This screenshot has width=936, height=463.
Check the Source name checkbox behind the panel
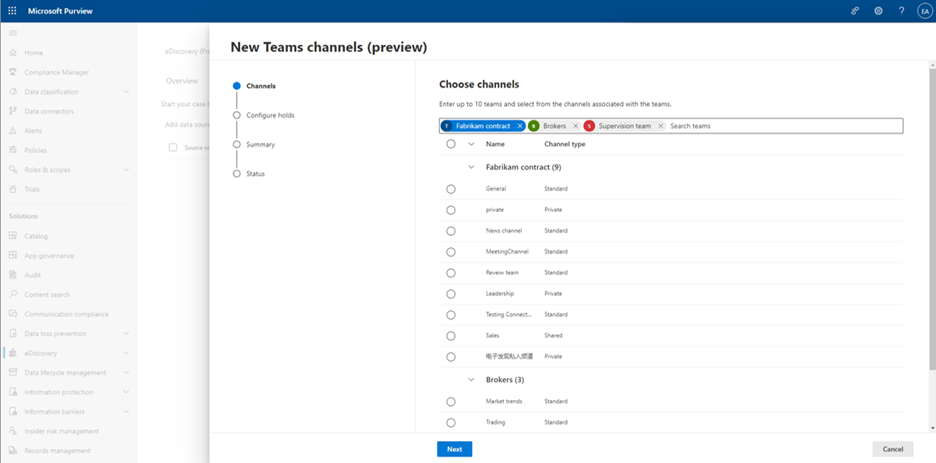click(x=173, y=147)
